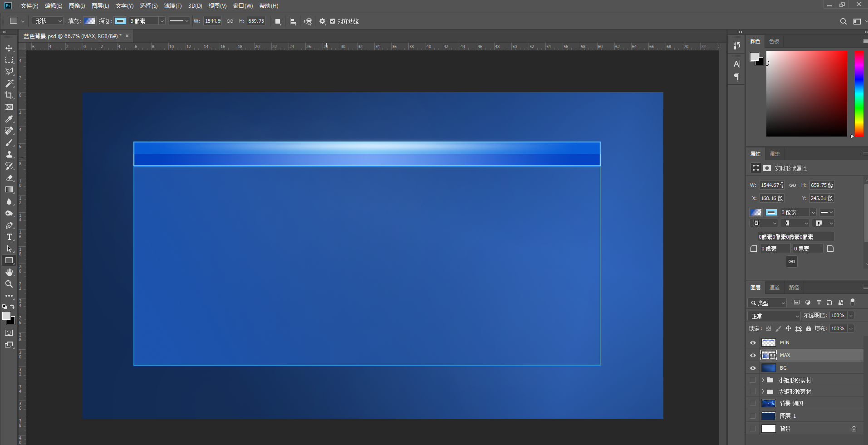Switch to the 通道 tab

point(775,288)
